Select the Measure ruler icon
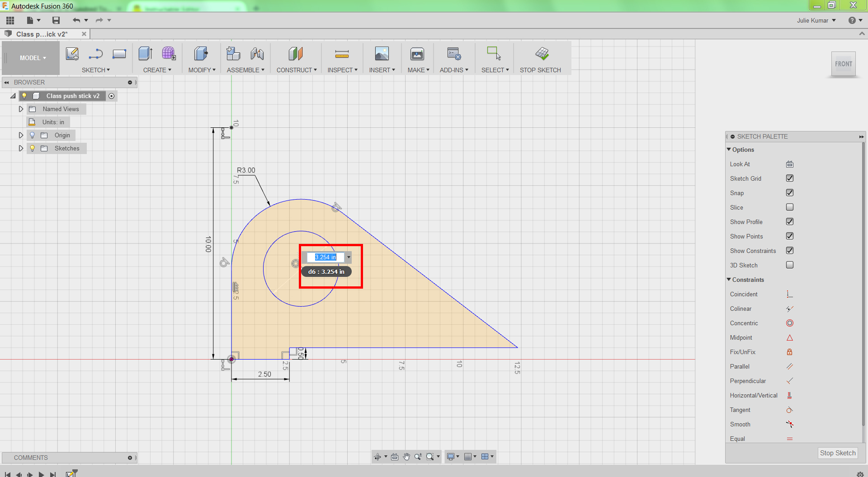Screen dimensions: 868x477 (x=342, y=54)
